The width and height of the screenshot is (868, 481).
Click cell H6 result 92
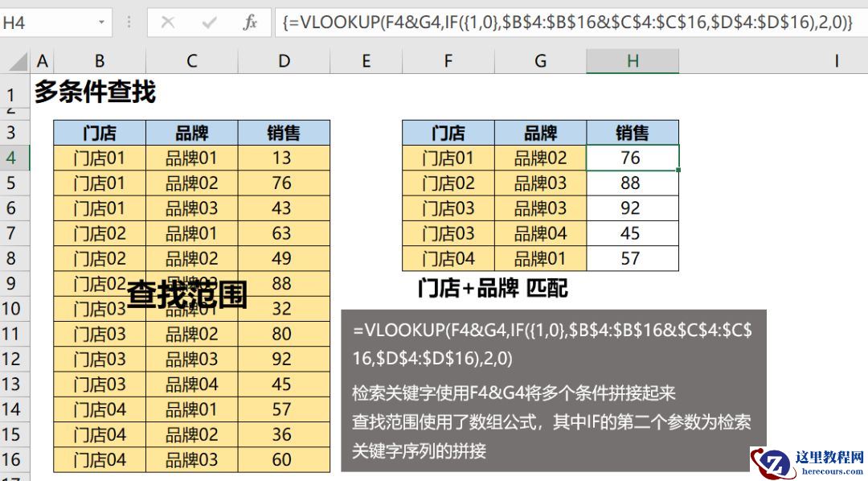coord(633,208)
